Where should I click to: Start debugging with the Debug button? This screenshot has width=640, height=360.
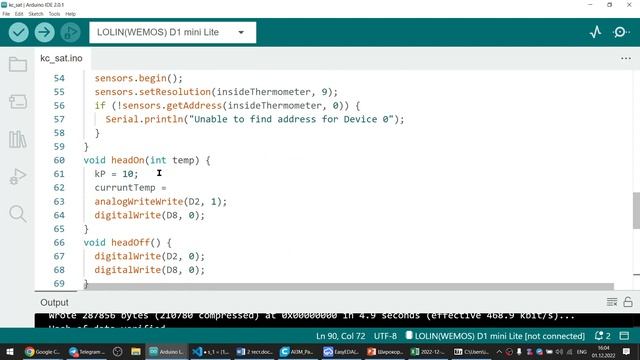[70, 32]
